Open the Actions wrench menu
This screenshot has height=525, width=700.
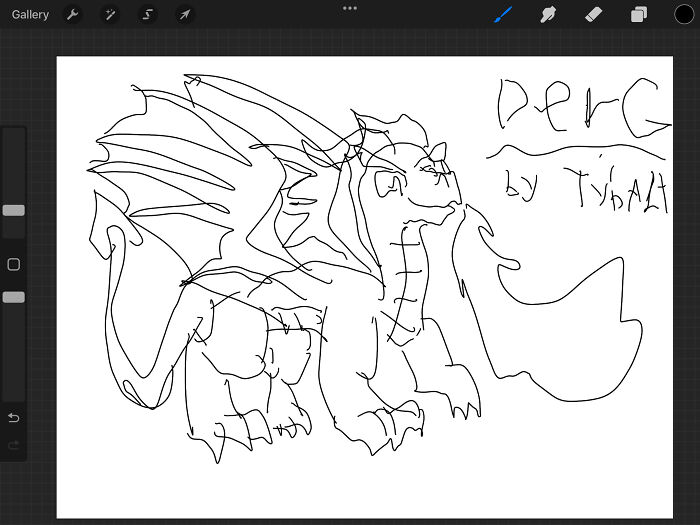coord(72,15)
